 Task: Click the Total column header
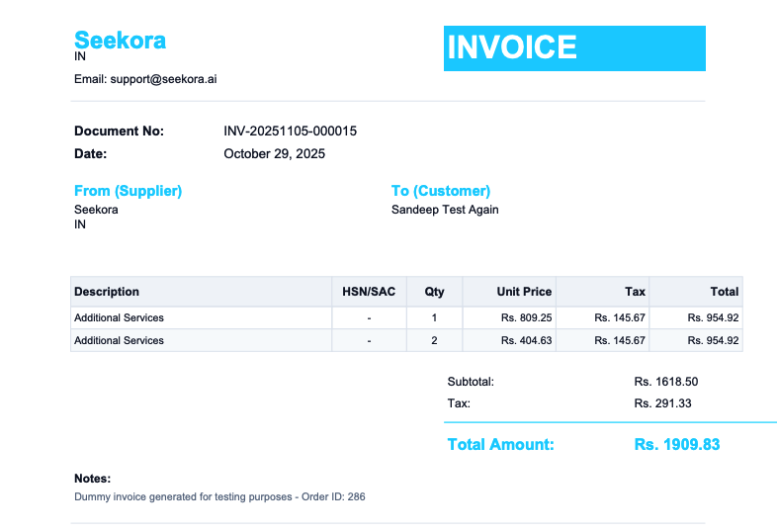click(724, 292)
